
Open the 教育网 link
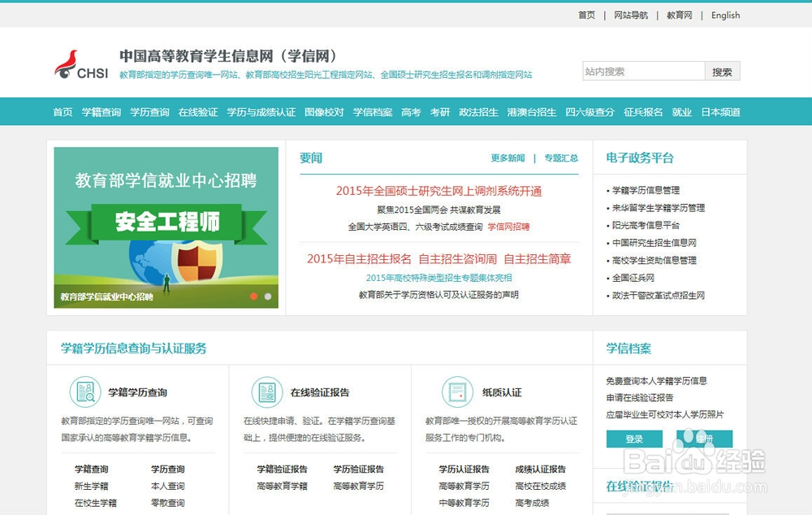680,15
